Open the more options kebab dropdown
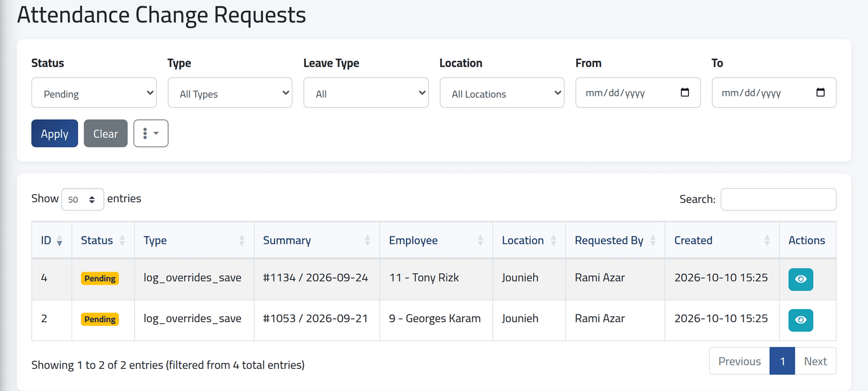 pyautogui.click(x=151, y=133)
